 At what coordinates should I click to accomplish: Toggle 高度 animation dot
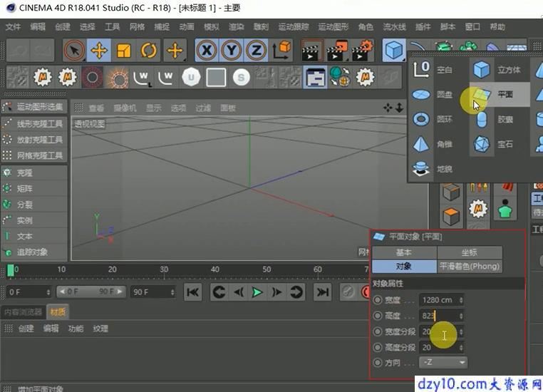coord(378,316)
